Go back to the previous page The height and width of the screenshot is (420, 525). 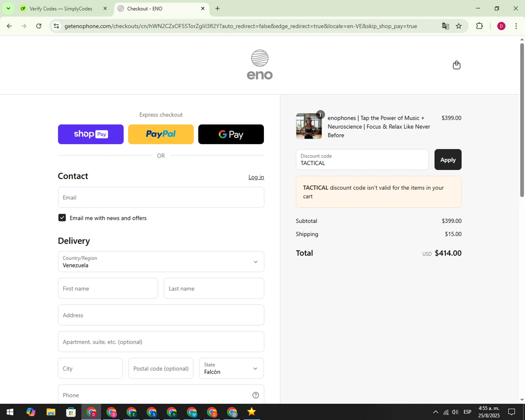click(9, 26)
